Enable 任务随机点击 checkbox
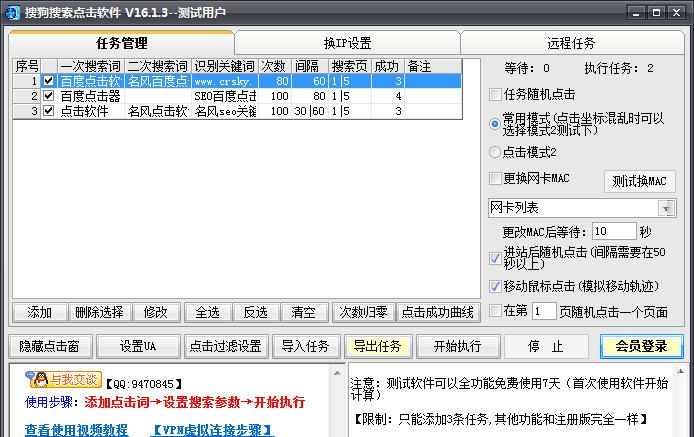This screenshot has width=694, height=437. point(495,94)
